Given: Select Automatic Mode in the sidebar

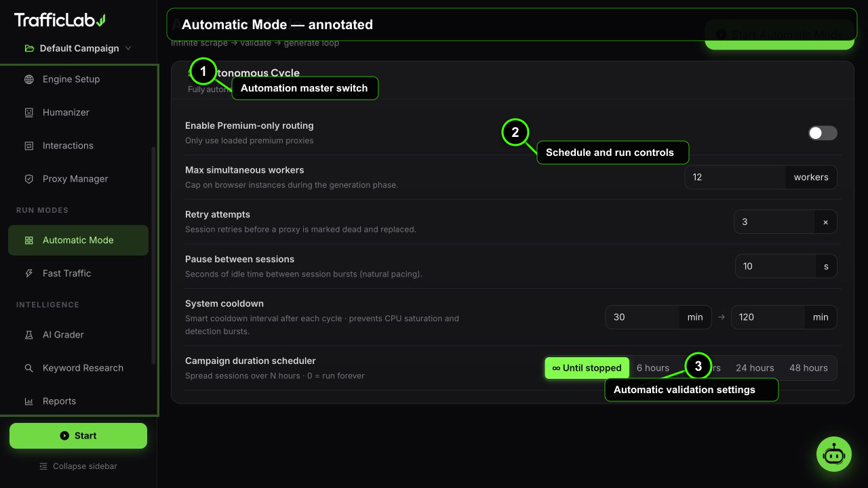Looking at the screenshot, I should [78, 240].
